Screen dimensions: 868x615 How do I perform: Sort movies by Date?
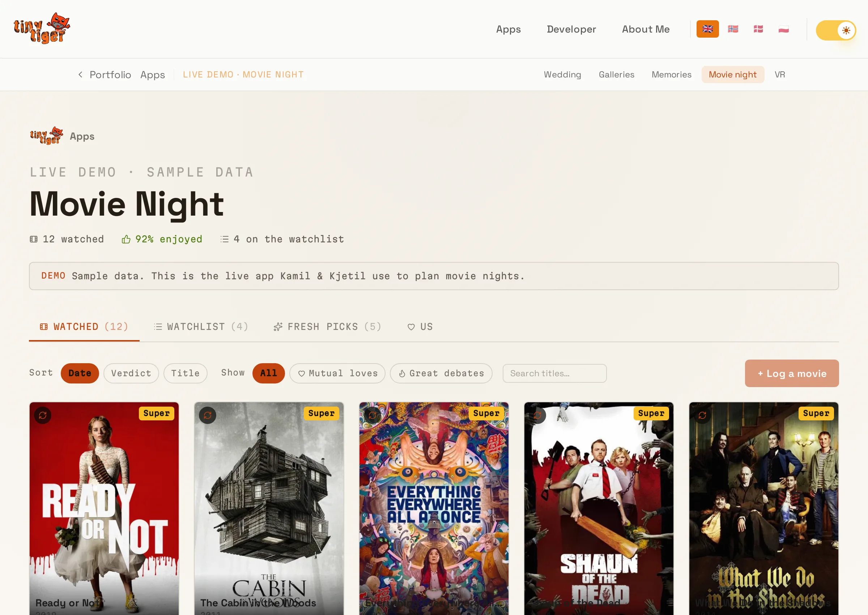pyautogui.click(x=80, y=373)
